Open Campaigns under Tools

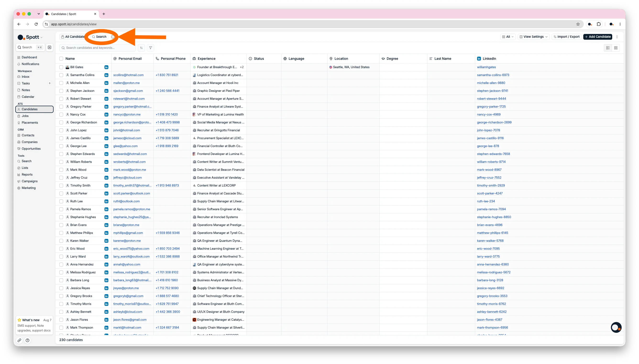29,181
